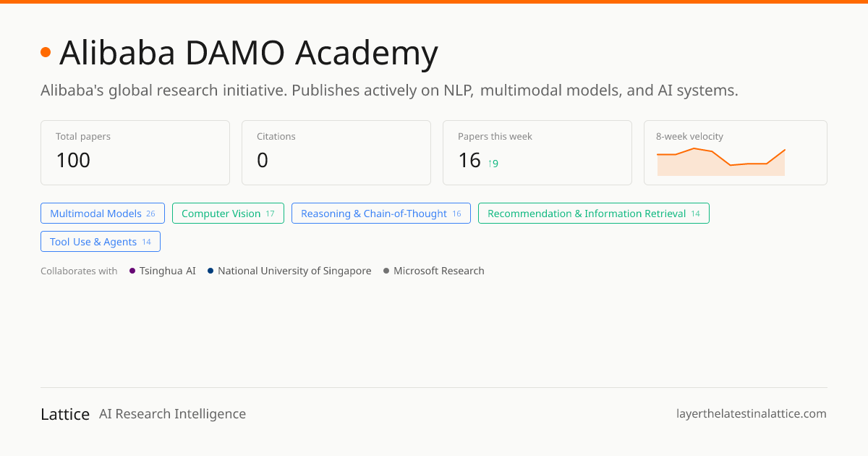Screen dimensions: 868x456
Task: Open the Citations stat card
Action: click(336, 153)
